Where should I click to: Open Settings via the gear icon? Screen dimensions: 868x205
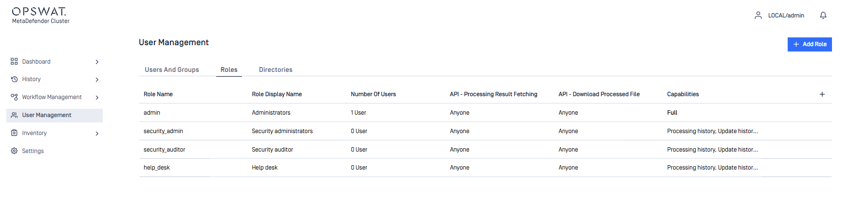[x=14, y=151]
